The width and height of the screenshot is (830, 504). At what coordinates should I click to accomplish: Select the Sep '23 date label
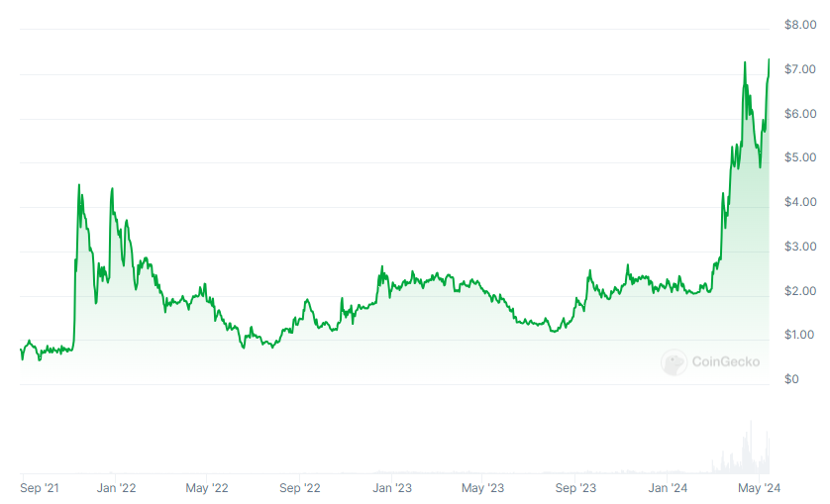(x=575, y=488)
